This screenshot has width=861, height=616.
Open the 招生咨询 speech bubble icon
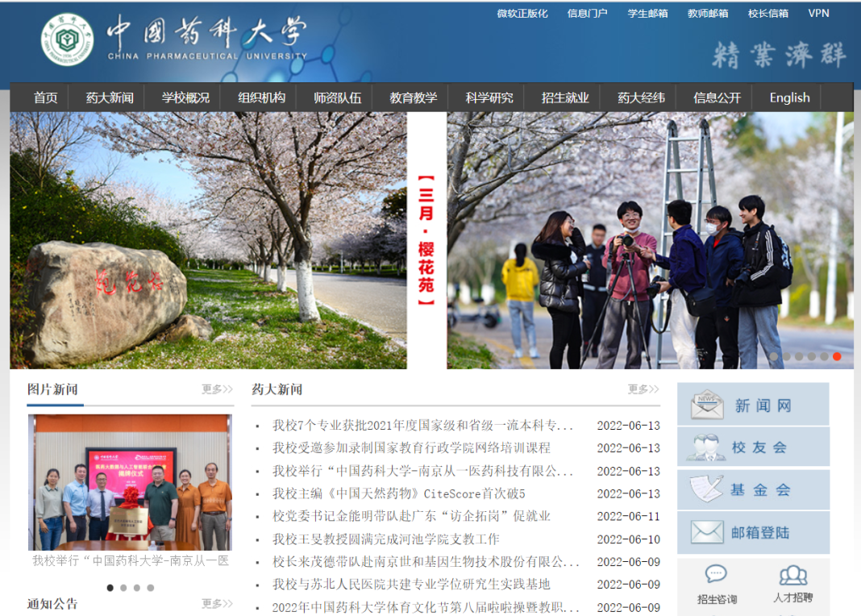tap(716, 574)
